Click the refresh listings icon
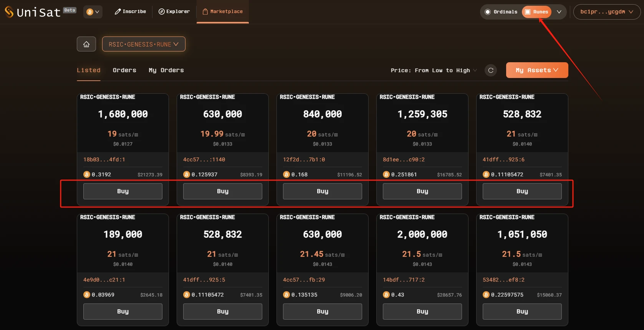Screen dimensions: 644x330 tap(491, 70)
